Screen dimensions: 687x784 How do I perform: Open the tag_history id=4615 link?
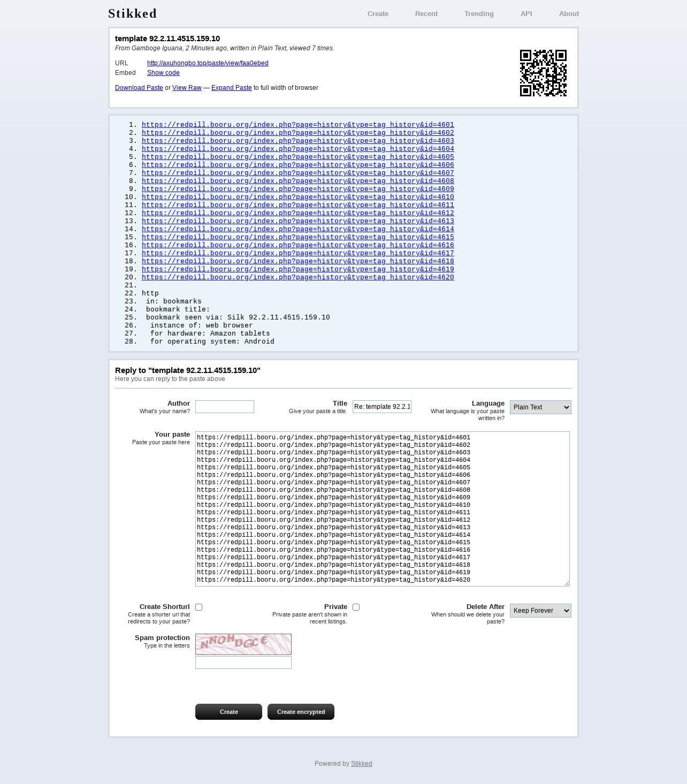(x=298, y=237)
